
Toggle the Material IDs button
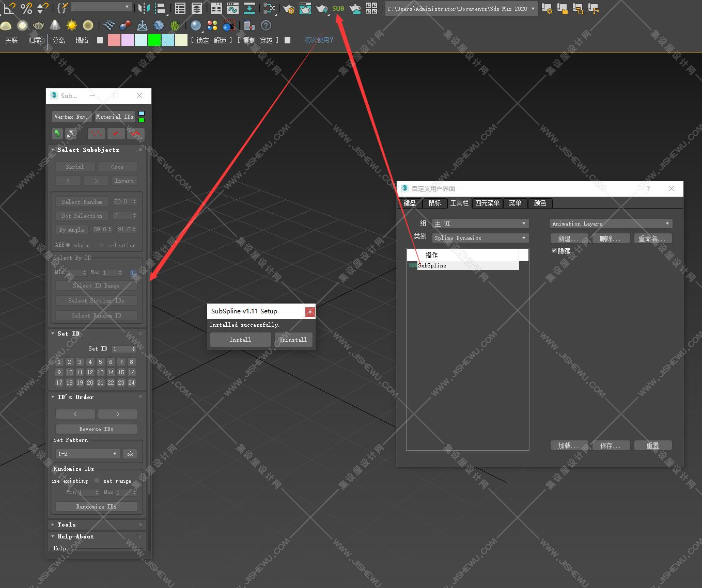point(115,117)
